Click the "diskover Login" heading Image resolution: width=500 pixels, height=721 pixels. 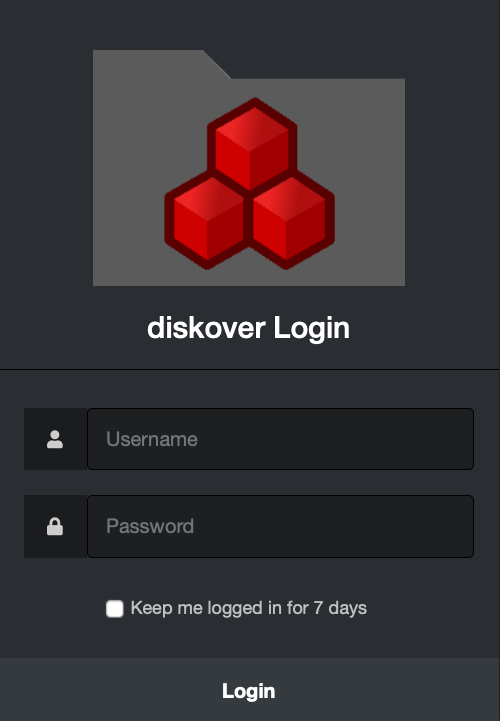click(248, 328)
